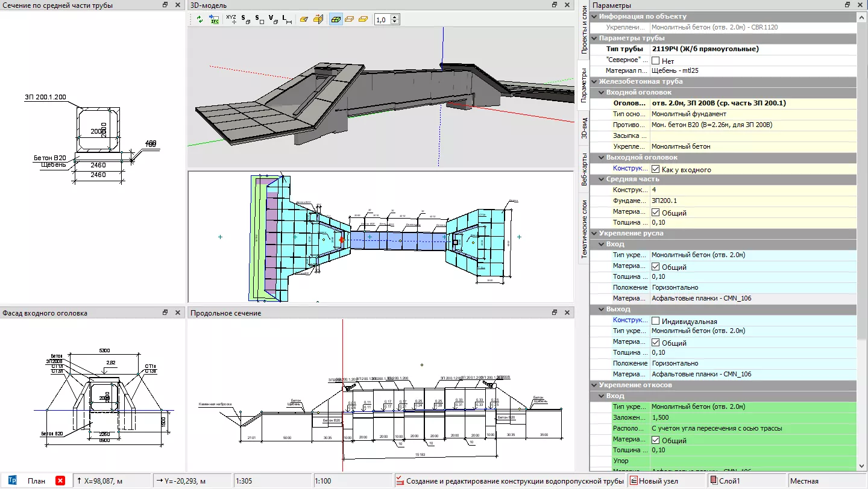Click the yellow box with arrow section icon
Image resolution: width=868 pixels, height=489 pixels.
pyautogui.click(x=318, y=19)
